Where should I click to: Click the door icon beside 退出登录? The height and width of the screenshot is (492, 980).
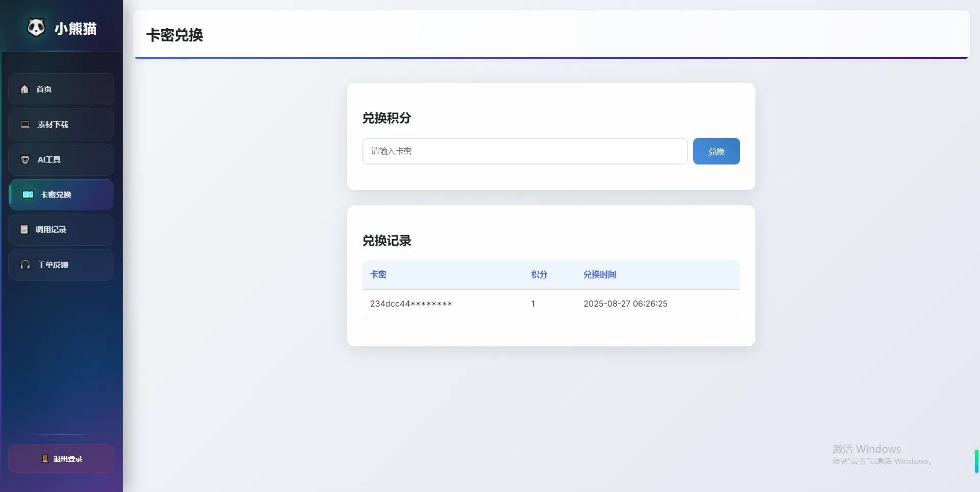[45, 459]
